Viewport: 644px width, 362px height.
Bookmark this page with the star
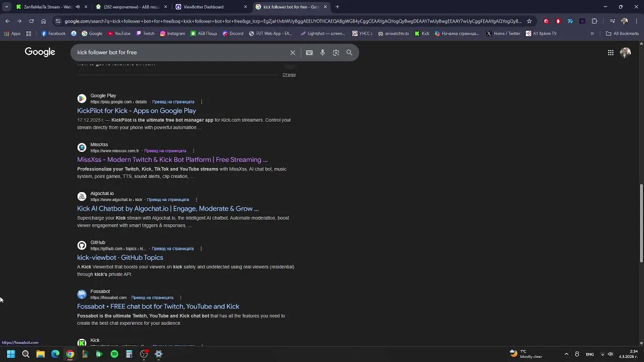point(529,21)
